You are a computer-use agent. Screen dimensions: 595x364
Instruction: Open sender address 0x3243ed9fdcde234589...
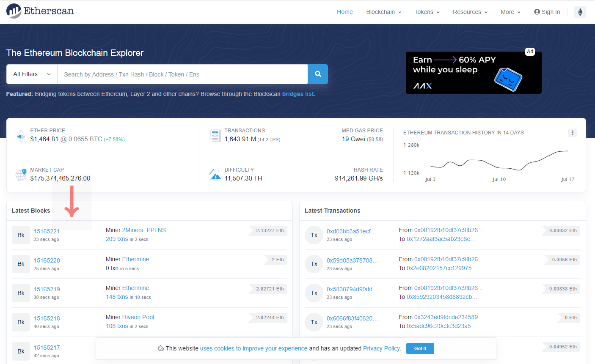point(449,317)
